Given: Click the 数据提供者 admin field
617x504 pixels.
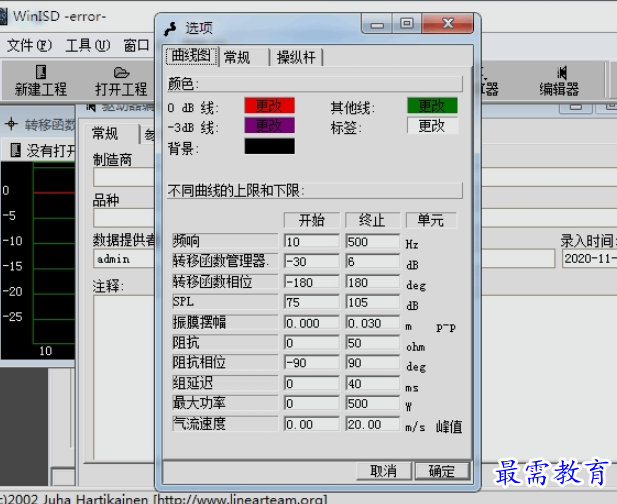Looking at the screenshot, I should click(x=124, y=259).
